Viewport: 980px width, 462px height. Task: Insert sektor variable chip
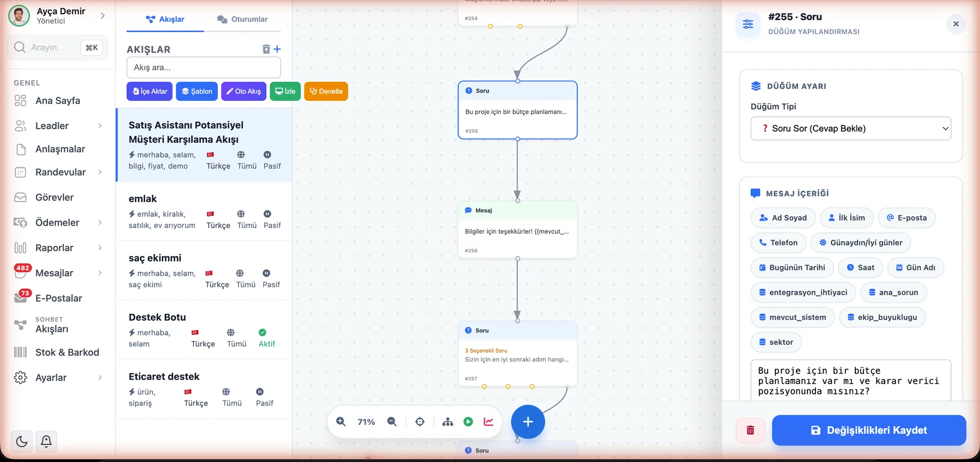point(776,342)
